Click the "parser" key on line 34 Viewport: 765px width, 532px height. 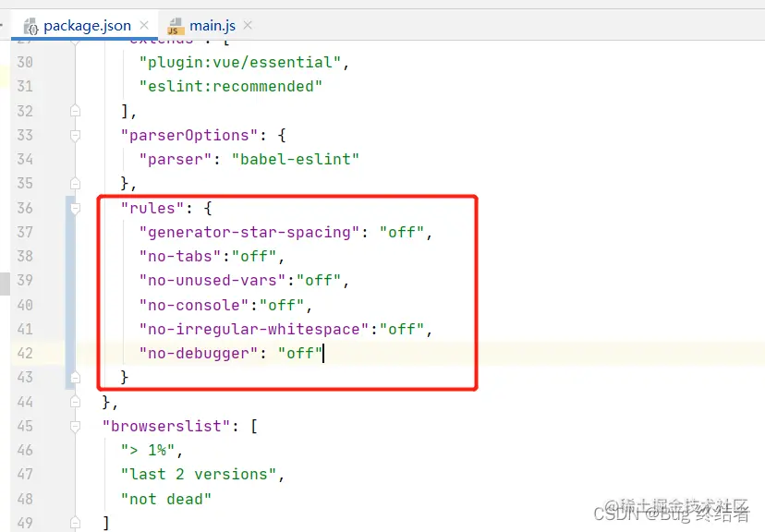(176, 160)
